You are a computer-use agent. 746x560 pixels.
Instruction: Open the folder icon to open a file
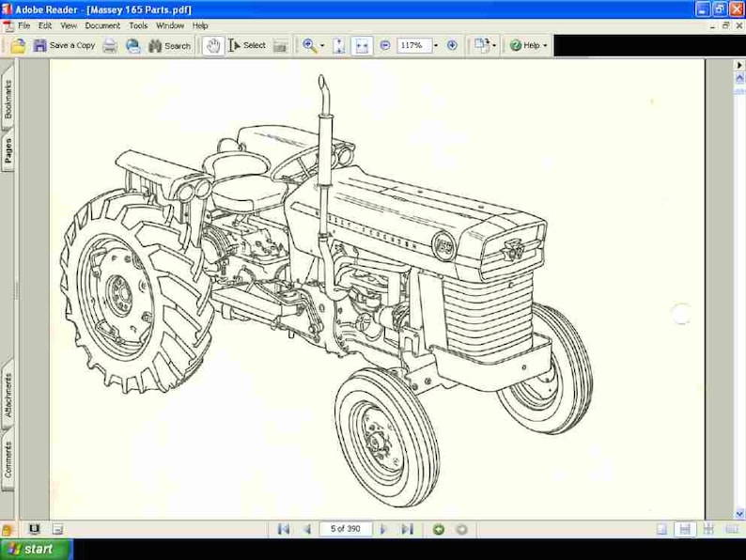click(18, 46)
